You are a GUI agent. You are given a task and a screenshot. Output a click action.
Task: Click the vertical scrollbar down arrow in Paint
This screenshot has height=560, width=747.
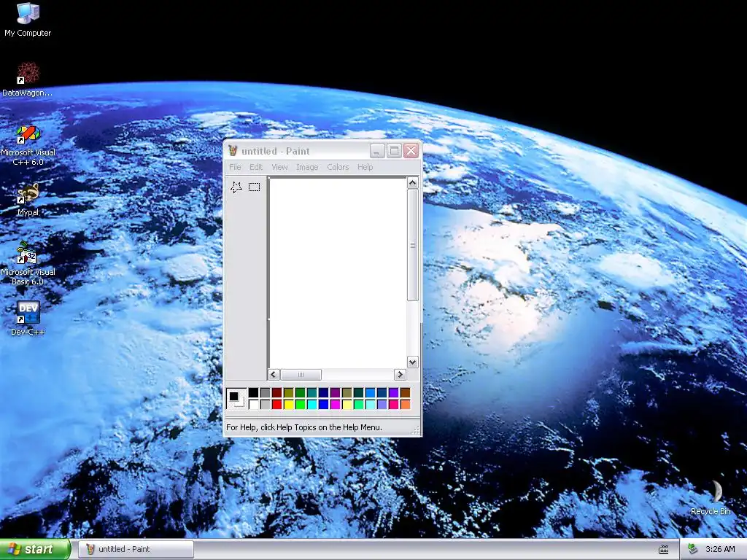coord(413,362)
